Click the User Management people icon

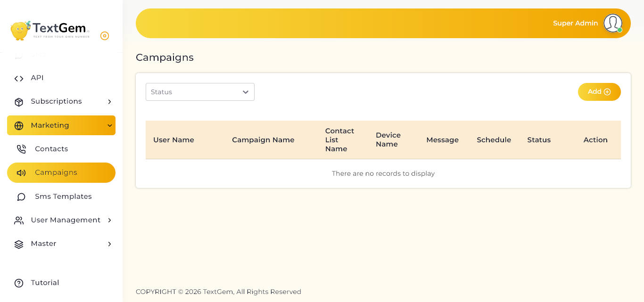[x=19, y=220]
